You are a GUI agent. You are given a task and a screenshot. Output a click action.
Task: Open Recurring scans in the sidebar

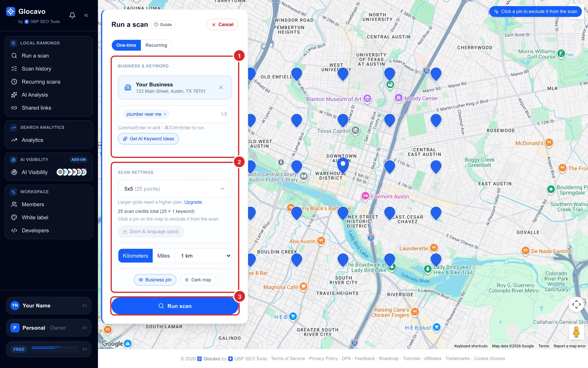point(41,82)
